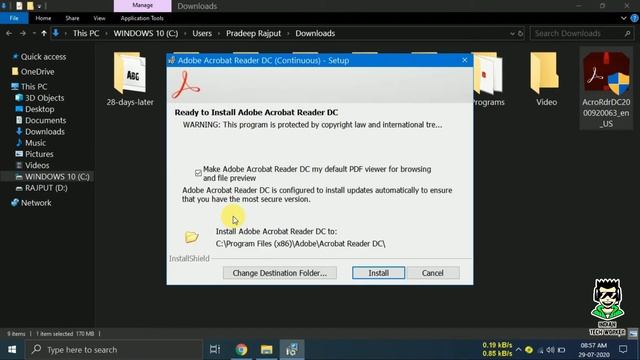Open Downloads in sidebar
640x360 pixels.
(x=44, y=131)
